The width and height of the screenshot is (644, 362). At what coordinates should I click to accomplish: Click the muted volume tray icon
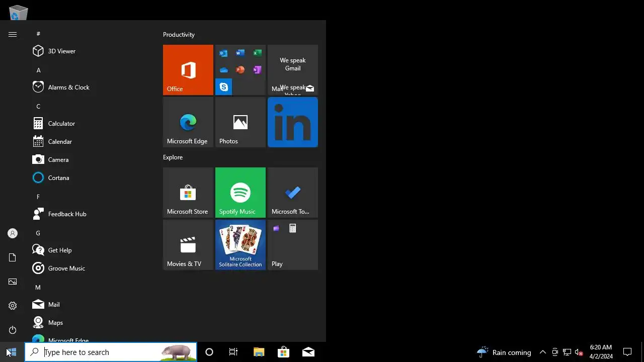coord(579,352)
